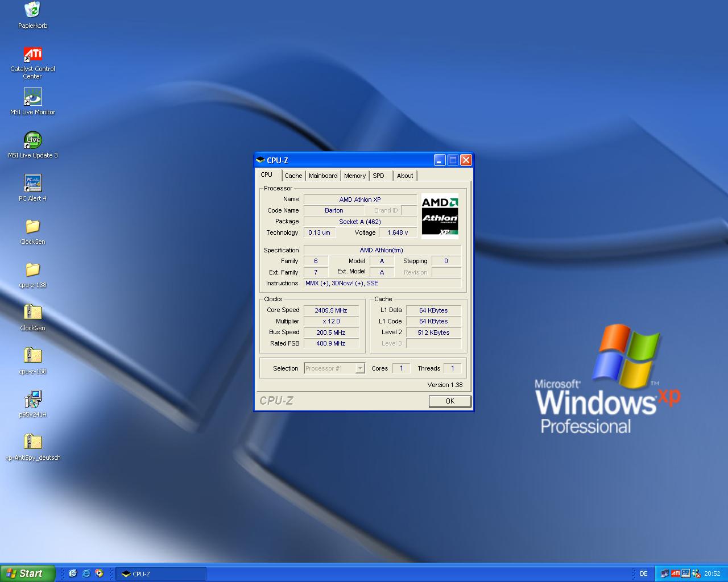Image resolution: width=728 pixels, height=582 pixels.
Task: Open PC Alert tray icon
Action: (x=686, y=573)
